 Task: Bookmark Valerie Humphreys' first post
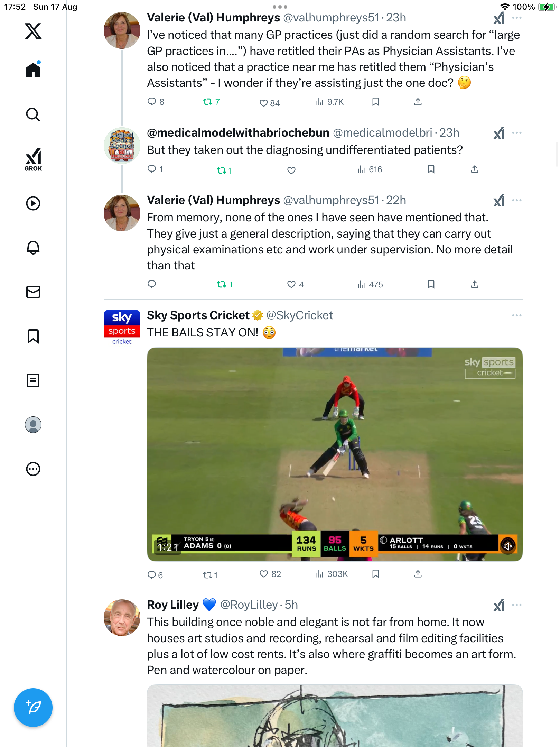click(x=376, y=102)
